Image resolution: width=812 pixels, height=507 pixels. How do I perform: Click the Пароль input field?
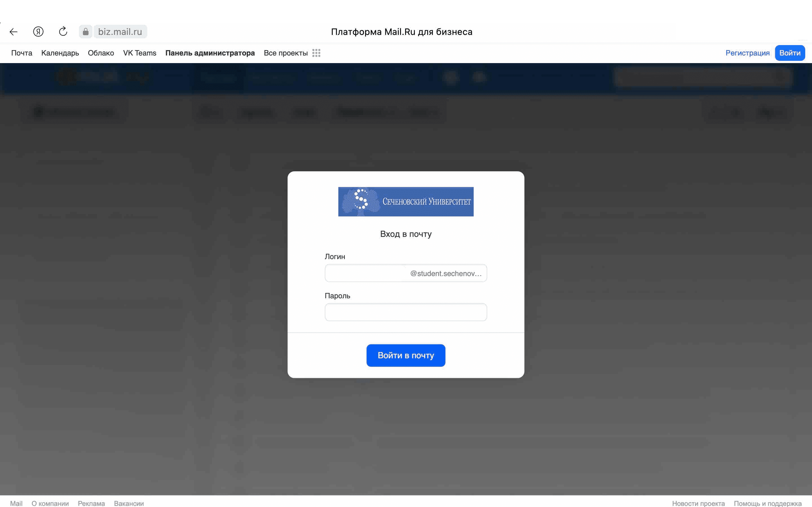(x=406, y=311)
